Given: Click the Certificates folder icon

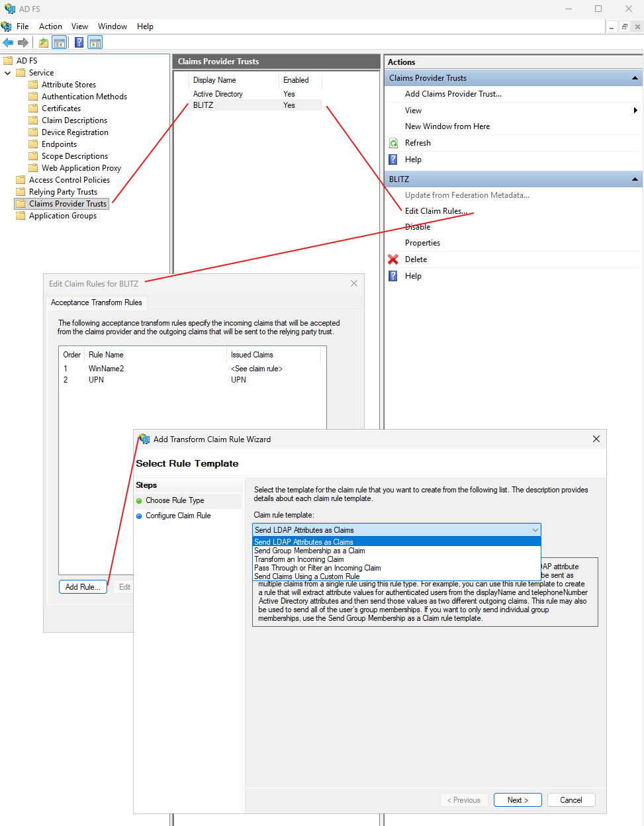Looking at the screenshot, I should click(x=33, y=108).
